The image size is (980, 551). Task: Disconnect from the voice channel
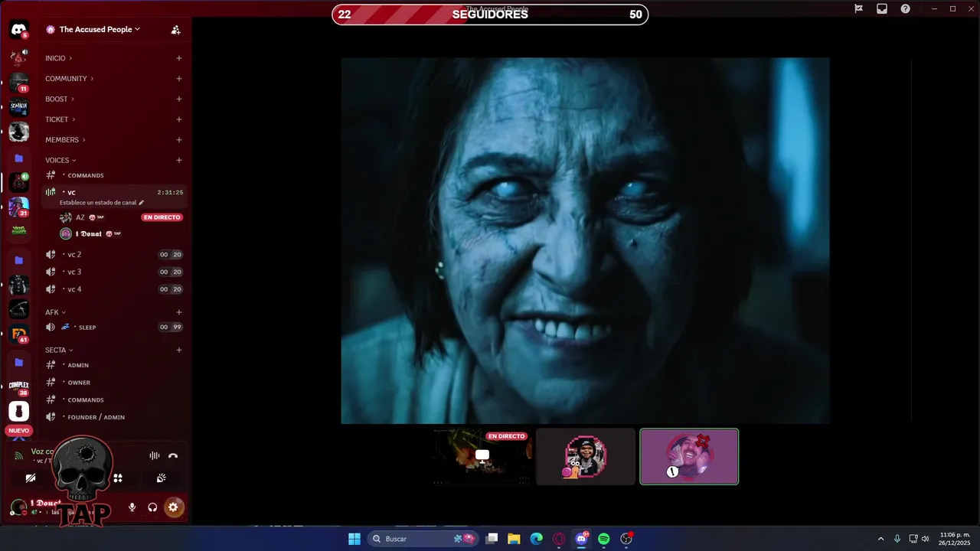click(173, 455)
